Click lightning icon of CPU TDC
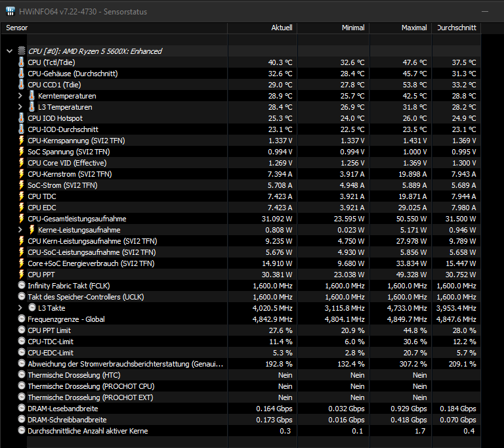The height and width of the screenshot is (448, 504). pos(21,196)
